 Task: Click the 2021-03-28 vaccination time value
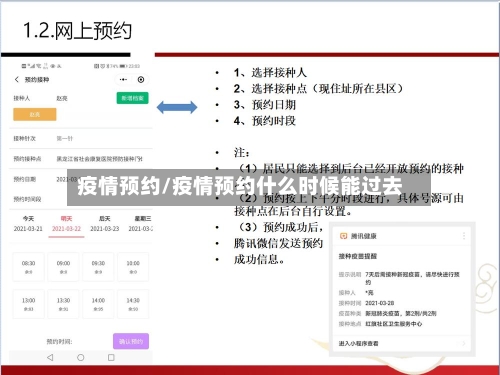380,303
